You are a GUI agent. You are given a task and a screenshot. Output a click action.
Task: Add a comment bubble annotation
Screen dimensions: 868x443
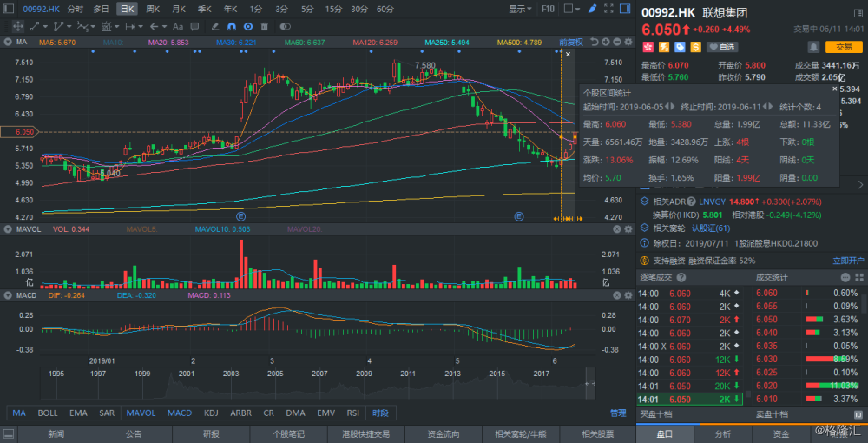tap(194, 26)
